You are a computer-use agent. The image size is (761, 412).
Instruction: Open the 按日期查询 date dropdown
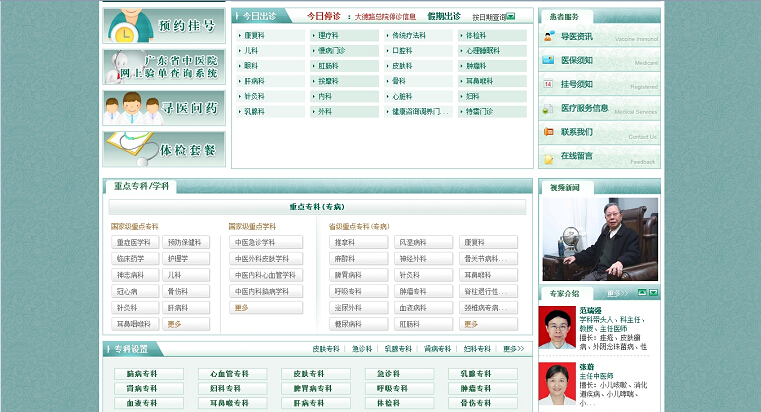(x=511, y=17)
